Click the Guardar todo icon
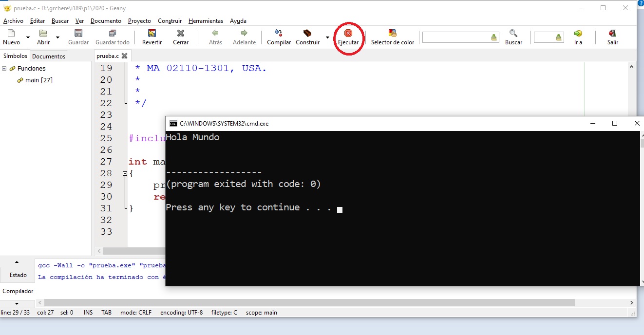The image size is (644, 335). [x=113, y=34]
